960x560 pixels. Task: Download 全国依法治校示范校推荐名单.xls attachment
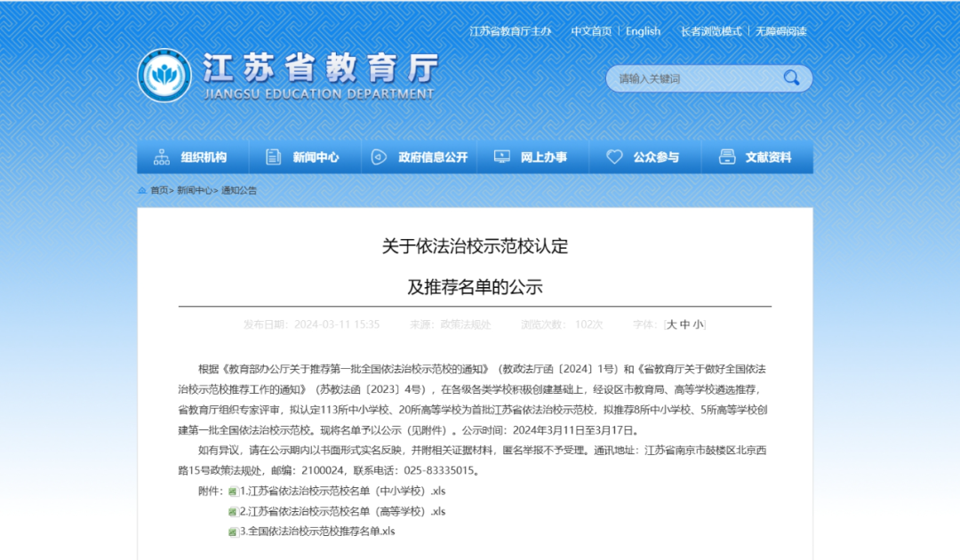point(316,531)
